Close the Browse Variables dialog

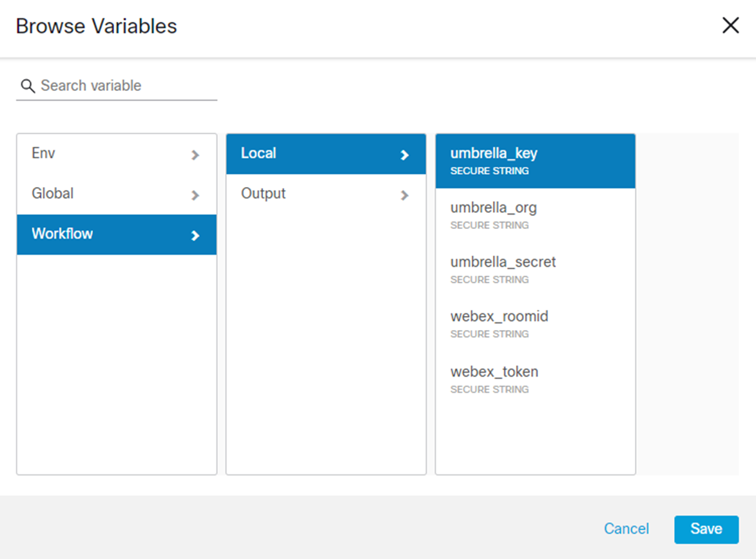coord(730,25)
